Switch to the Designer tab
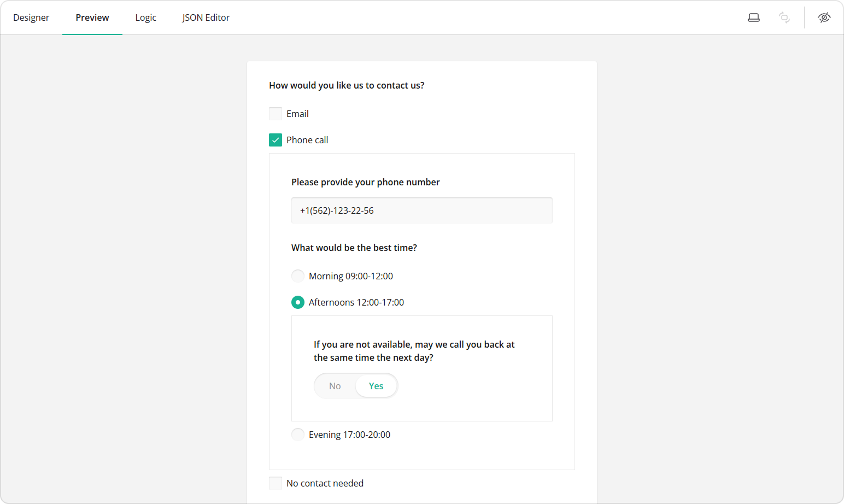844x504 pixels. [x=31, y=17]
